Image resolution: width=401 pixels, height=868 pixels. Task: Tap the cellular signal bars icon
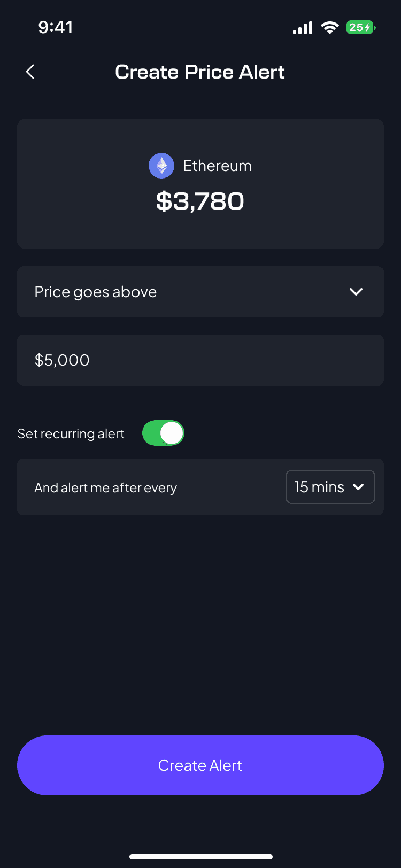(x=303, y=28)
